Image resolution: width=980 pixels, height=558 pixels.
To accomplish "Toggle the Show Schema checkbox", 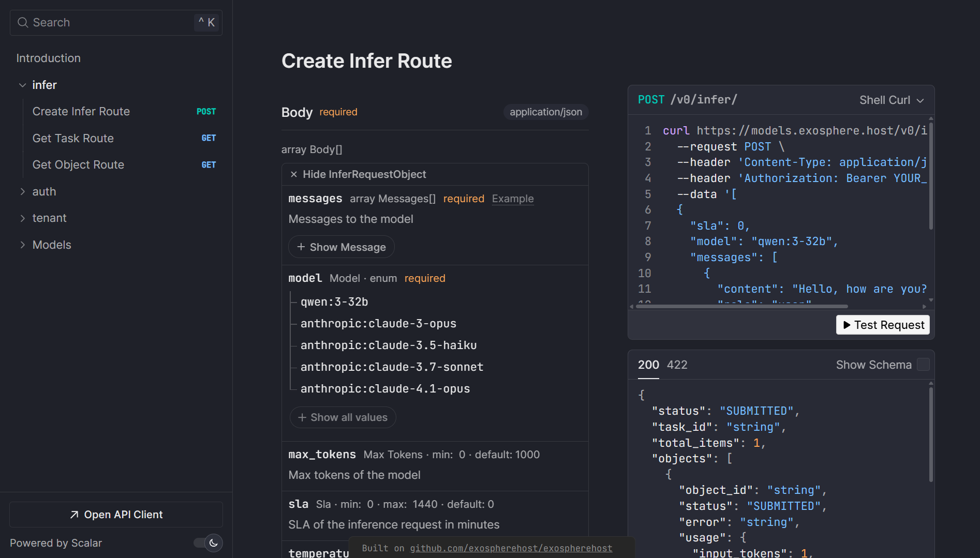I will click(x=923, y=365).
